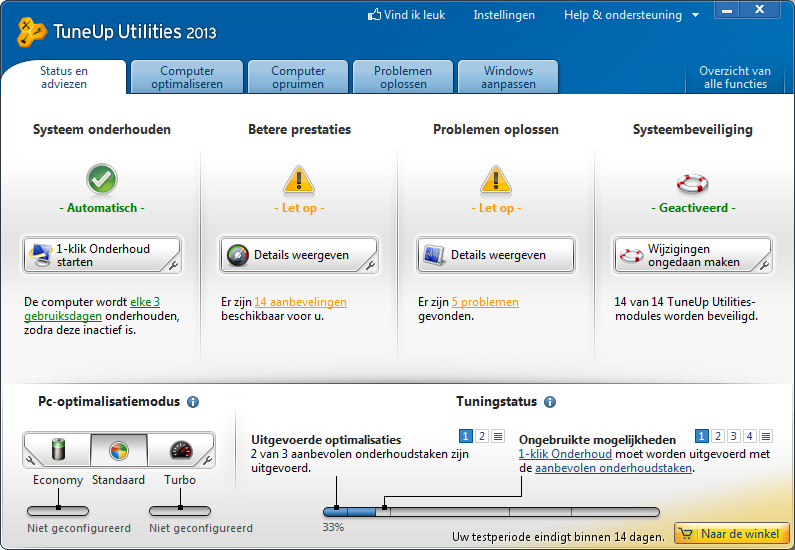Go to page 1 of Uitgevoerde optimalisaties
This screenshot has width=795, height=550.
tap(465, 436)
